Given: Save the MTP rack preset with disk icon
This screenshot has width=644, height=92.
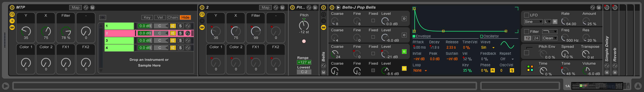Looking at the screenshot, I should (x=92, y=7).
